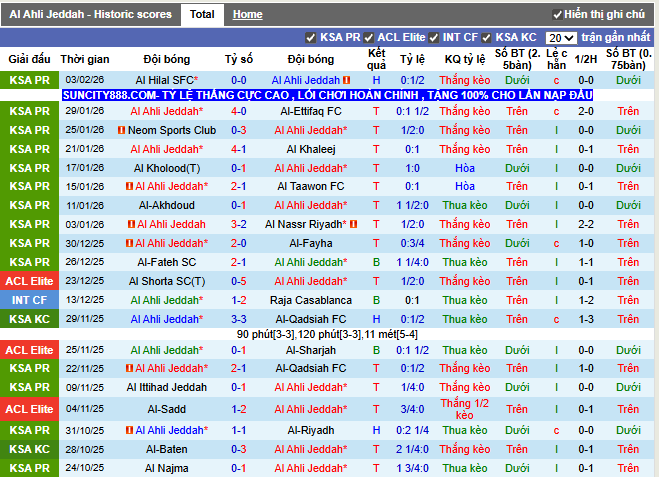Click the Giải đấu column header
This screenshot has height=477, width=659.
[29, 59]
